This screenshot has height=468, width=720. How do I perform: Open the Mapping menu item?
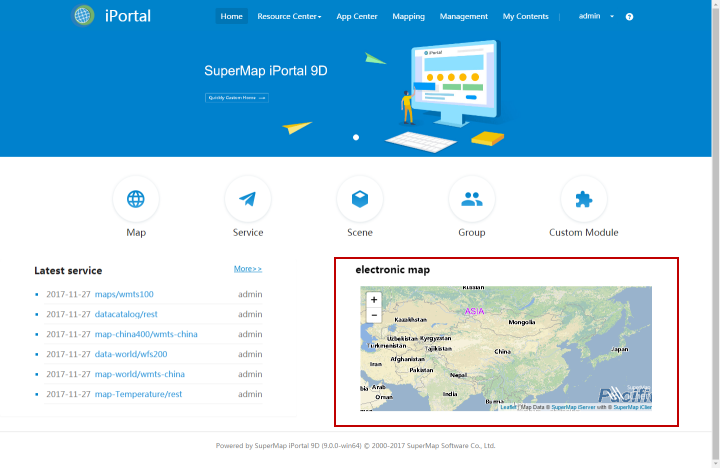(408, 17)
